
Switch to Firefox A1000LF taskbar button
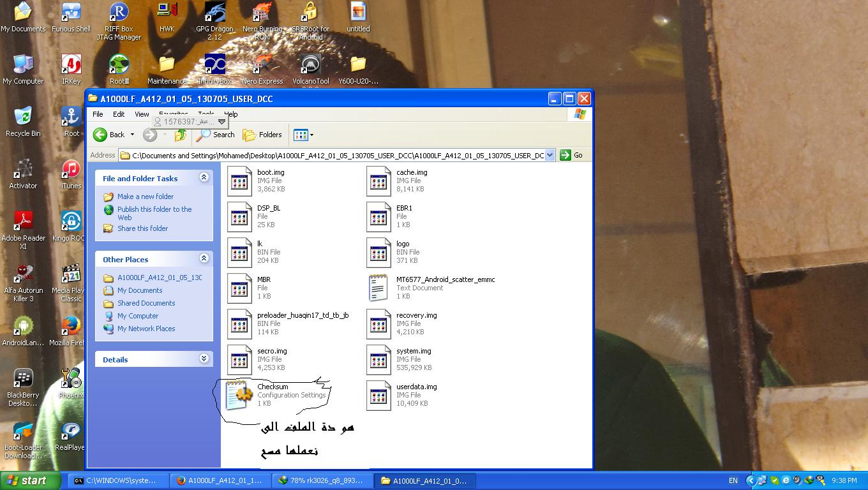[x=221, y=480]
